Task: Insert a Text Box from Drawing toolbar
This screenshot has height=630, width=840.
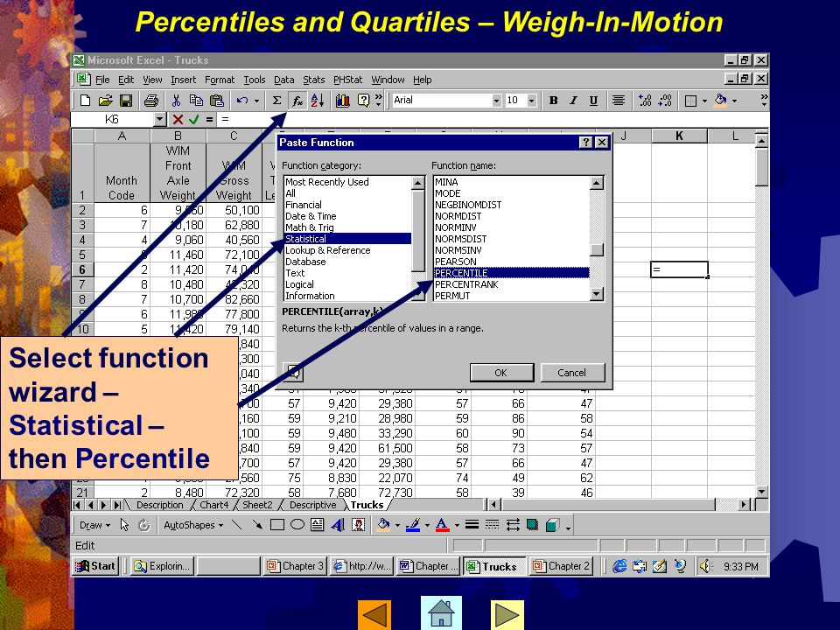Action: tap(317, 525)
